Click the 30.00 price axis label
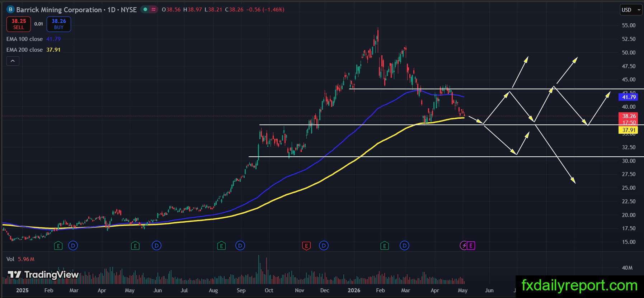The width and height of the screenshot is (644, 298). click(629, 161)
